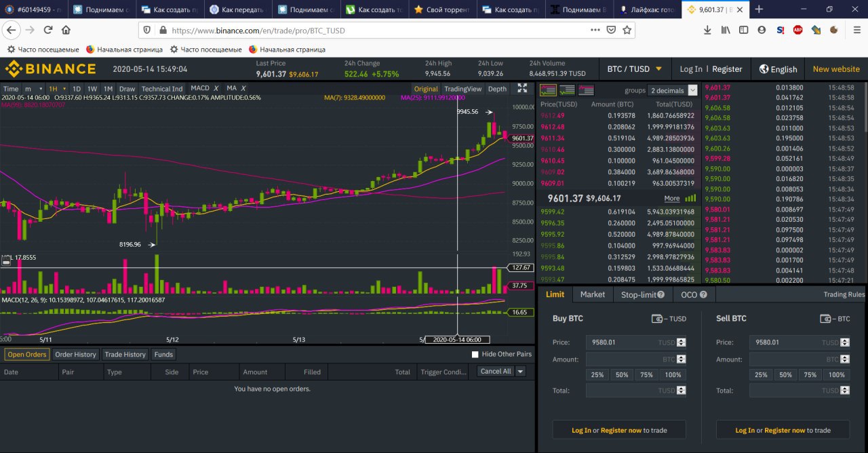Set Buy BTC amount to 50%
Screen dimensions: 868x453
click(622, 375)
